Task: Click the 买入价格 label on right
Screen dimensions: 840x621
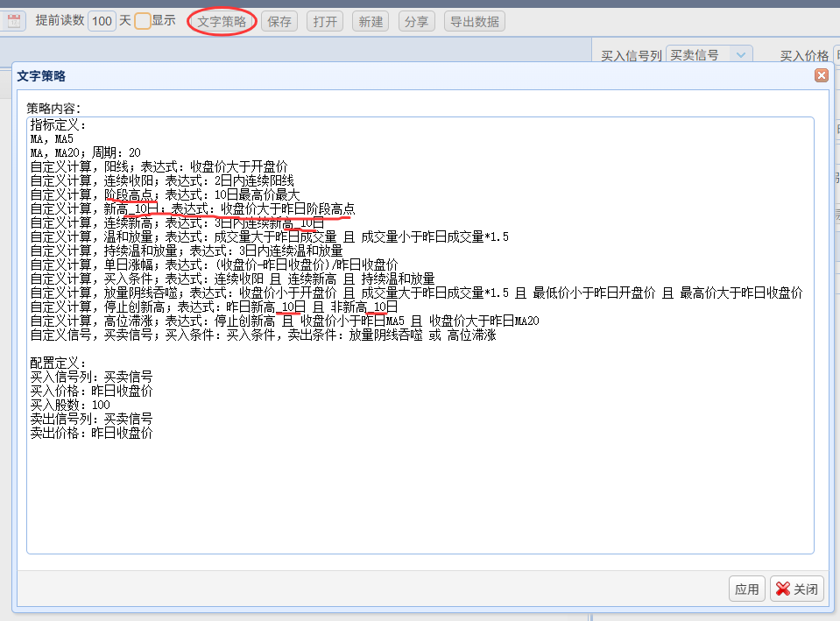Action: 804,55
